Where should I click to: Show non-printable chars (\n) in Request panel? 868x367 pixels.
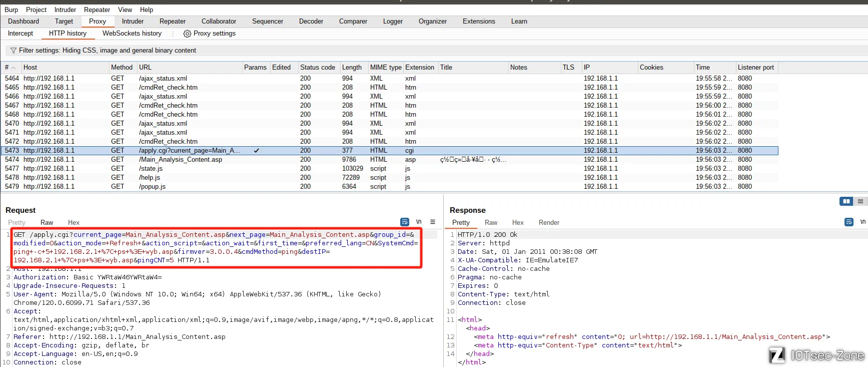(x=419, y=222)
